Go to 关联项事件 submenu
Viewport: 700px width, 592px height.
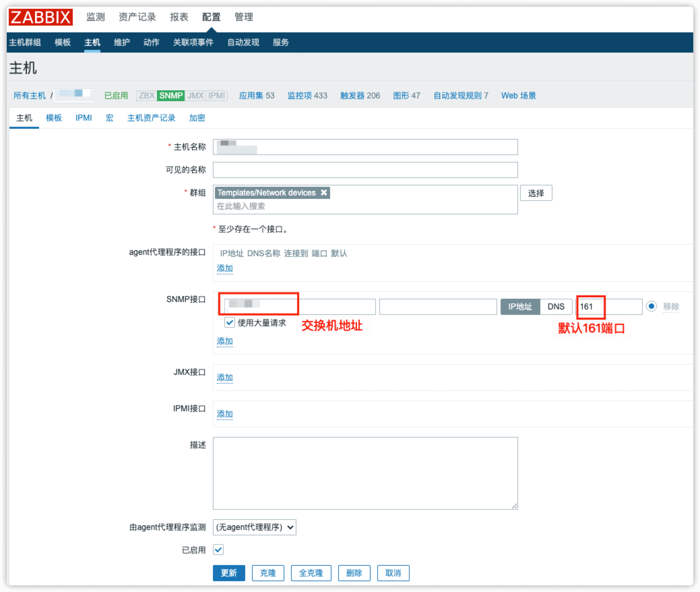pos(193,42)
